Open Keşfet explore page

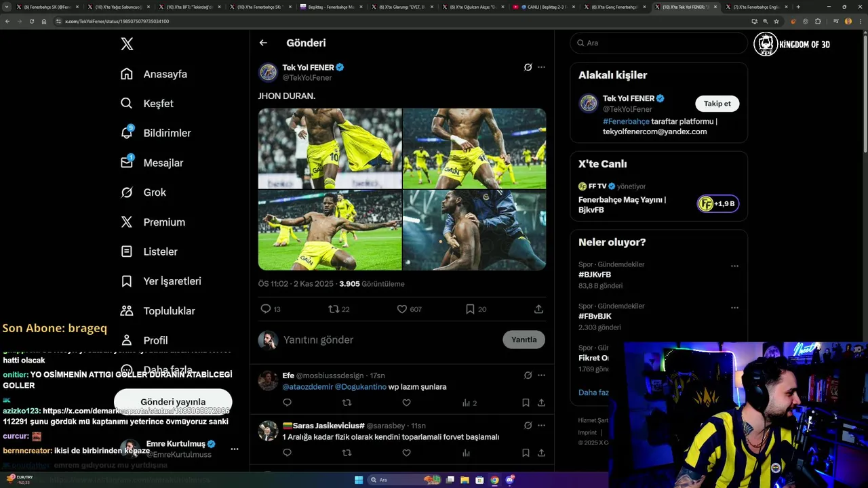point(147,104)
